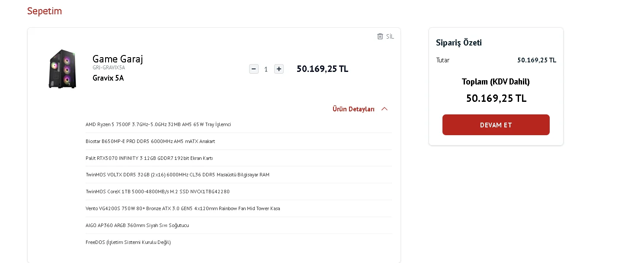644x263 pixels.
Task: Click the Game Garaj brand name
Action: pyautogui.click(x=118, y=59)
